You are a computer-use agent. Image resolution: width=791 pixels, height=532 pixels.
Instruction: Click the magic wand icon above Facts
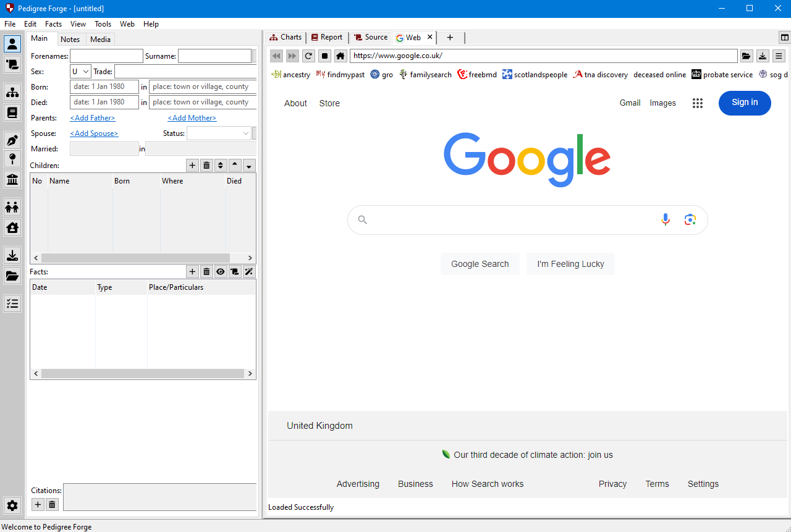(249, 272)
